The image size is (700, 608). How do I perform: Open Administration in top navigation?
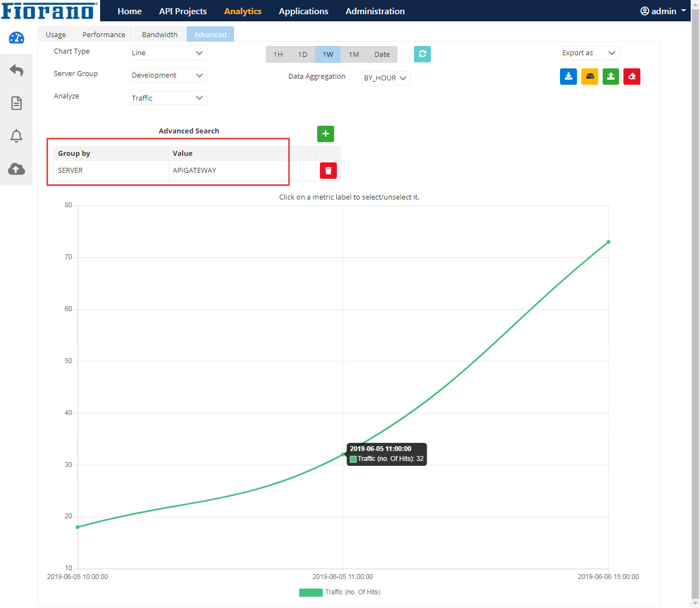click(x=375, y=11)
